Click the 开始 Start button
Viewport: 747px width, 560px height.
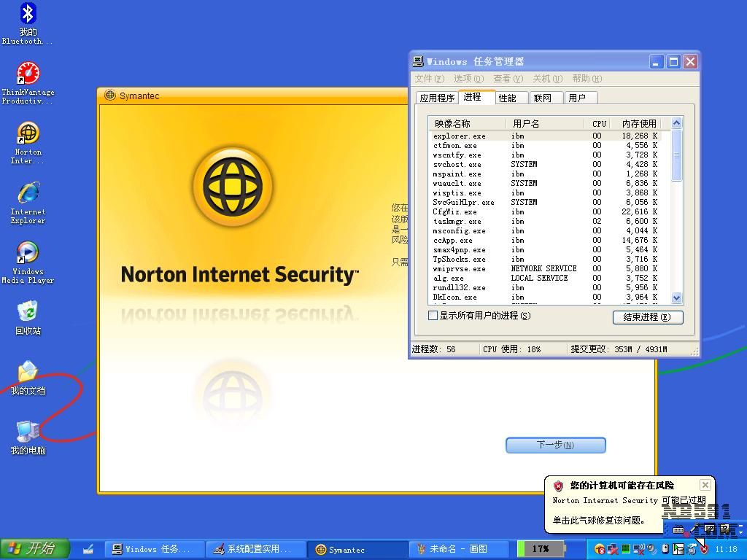(34, 549)
